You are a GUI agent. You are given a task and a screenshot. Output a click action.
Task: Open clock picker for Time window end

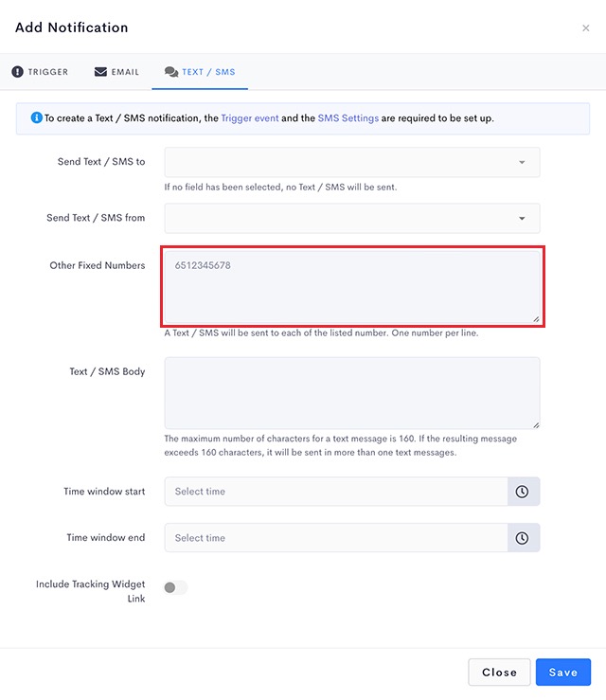click(522, 538)
